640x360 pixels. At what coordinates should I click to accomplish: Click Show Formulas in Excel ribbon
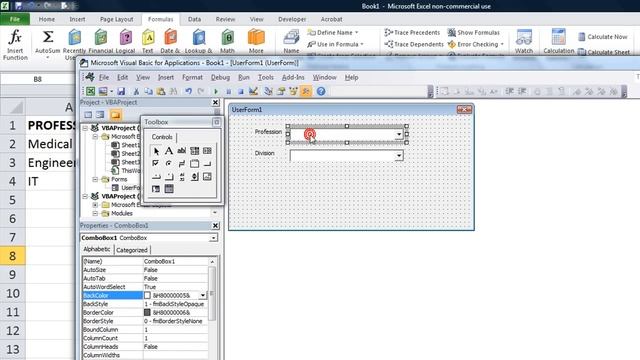click(474, 32)
